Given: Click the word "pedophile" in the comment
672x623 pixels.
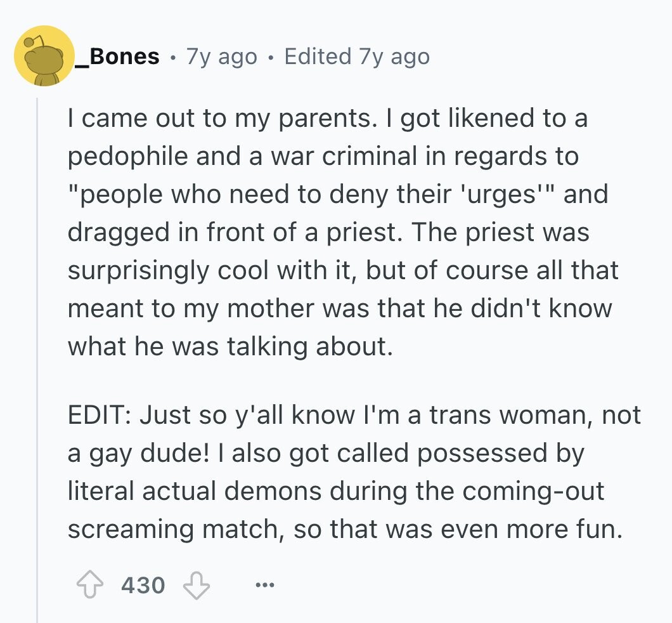Looking at the screenshot, I should coord(128,157).
